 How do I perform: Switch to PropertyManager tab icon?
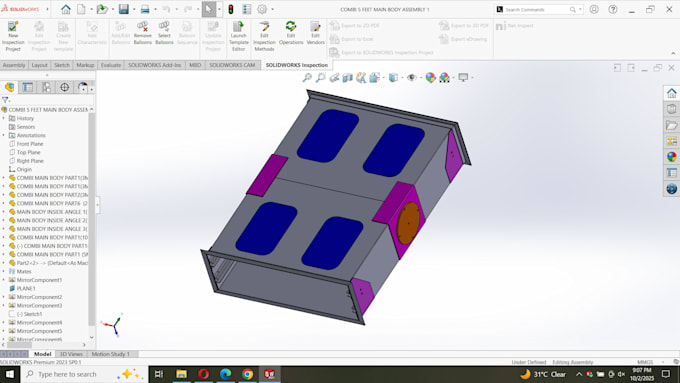[28, 87]
